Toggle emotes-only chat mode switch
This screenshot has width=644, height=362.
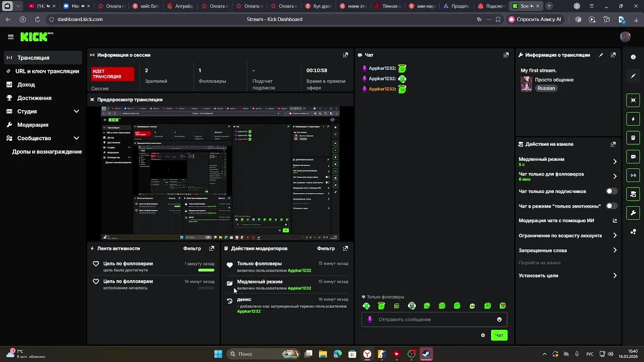point(611,206)
